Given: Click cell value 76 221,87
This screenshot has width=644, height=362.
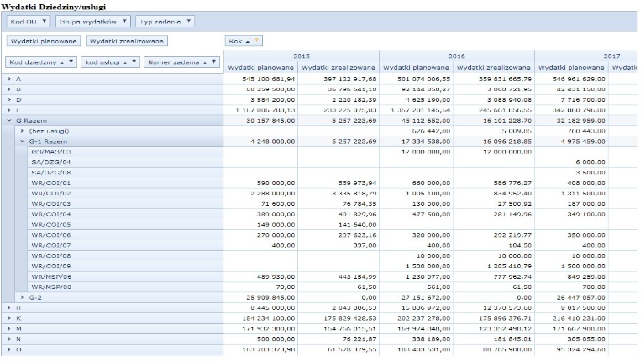Looking at the screenshot, I should 360,339.
